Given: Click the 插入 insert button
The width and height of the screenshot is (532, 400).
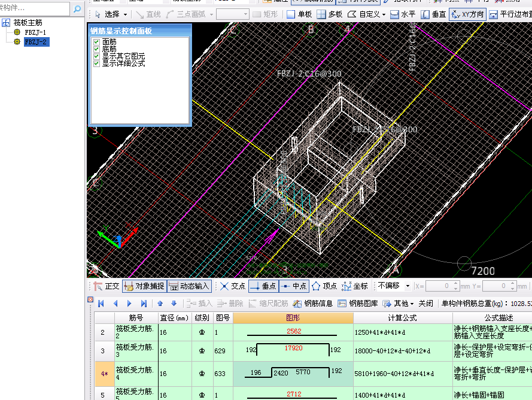Looking at the screenshot, I should 199,304.
